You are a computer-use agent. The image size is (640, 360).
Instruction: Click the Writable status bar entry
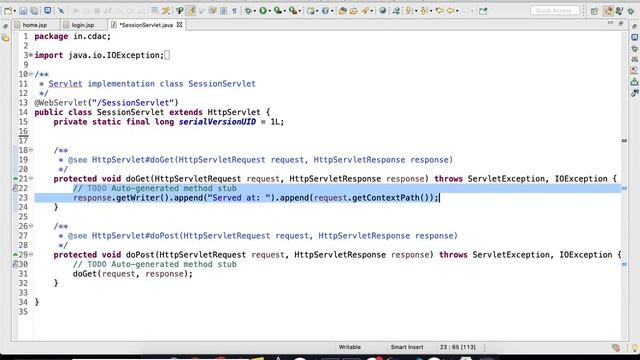click(349, 347)
